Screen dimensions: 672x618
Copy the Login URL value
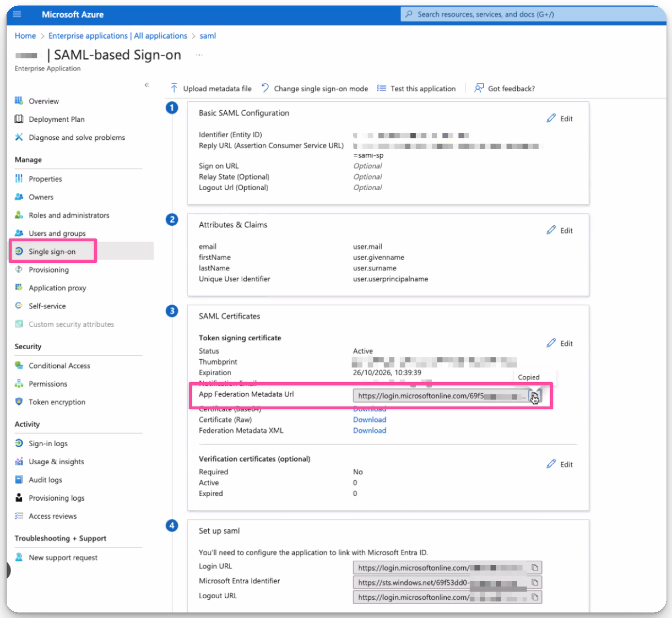click(x=535, y=568)
